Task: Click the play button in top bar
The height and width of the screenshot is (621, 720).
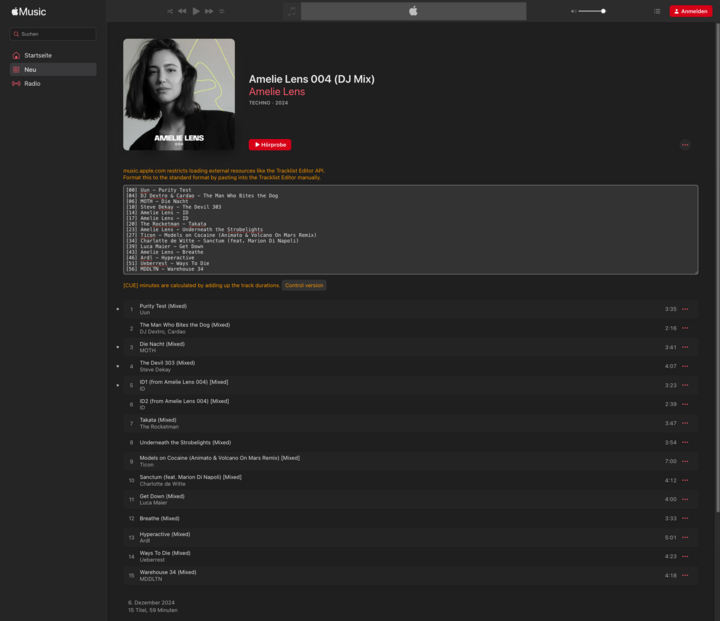Action: click(196, 11)
